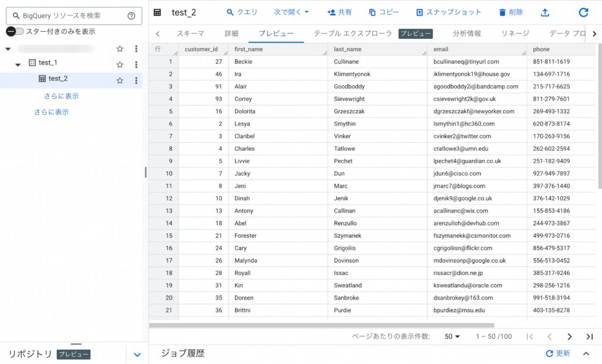Image resolution: width=602 pixels, height=364 pixels.
Task: Click the 削除 delete button
Action: (510, 12)
